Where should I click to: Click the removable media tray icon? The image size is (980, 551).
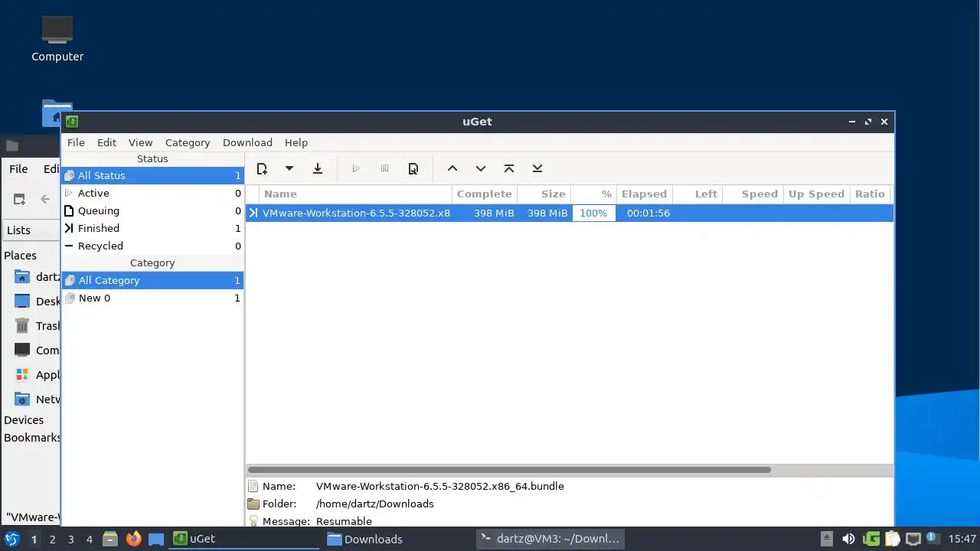tap(826, 539)
